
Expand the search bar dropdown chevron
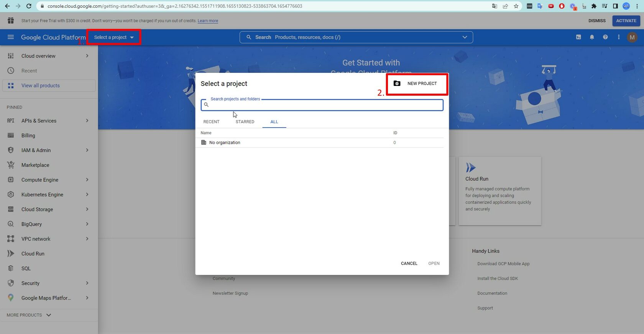(465, 37)
